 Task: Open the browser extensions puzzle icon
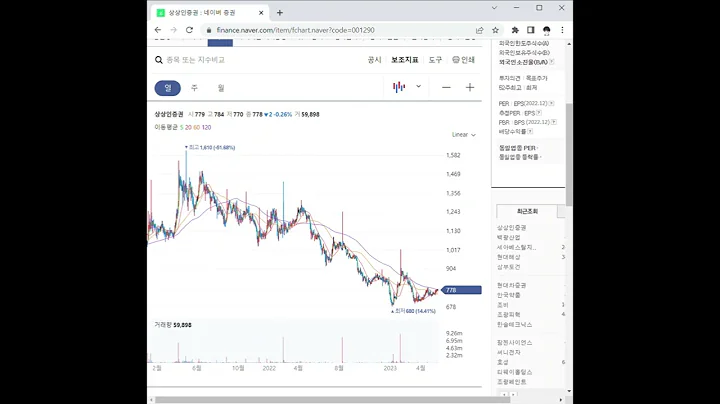point(515,30)
